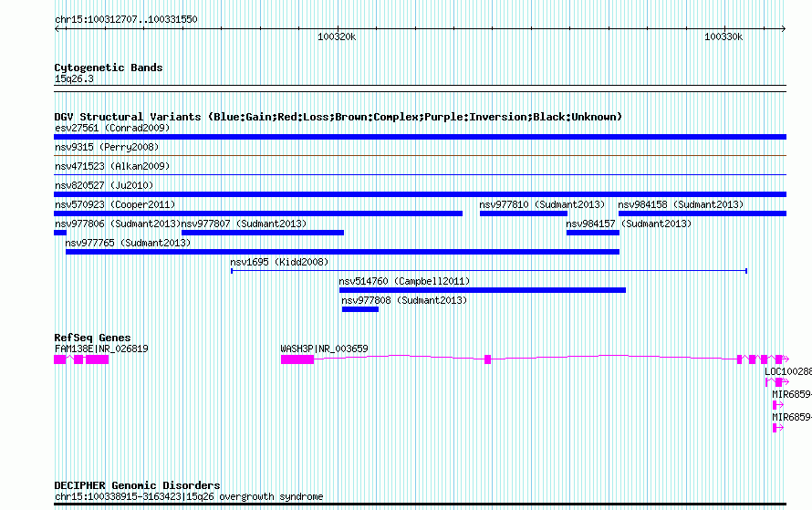
Task: Select the nsv977806 (Sudmant2013) label
Action: point(118,224)
